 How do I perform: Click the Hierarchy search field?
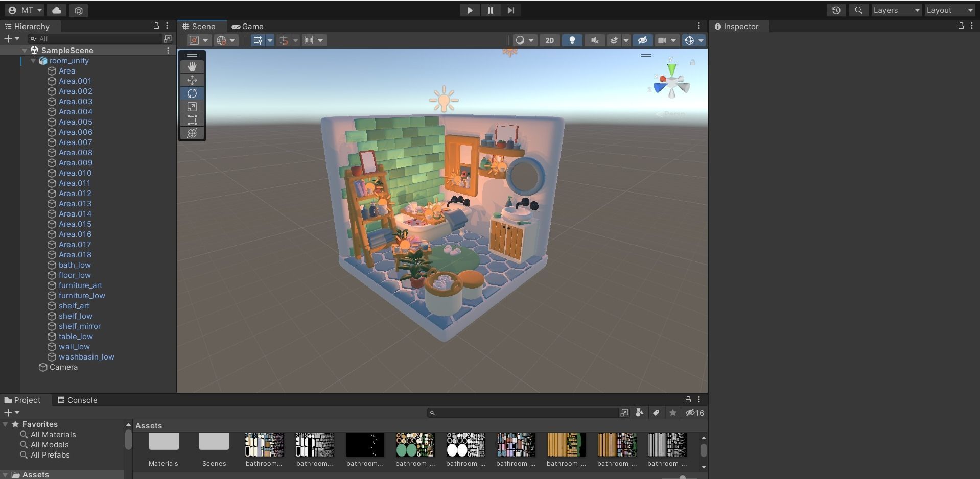(95, 39)
